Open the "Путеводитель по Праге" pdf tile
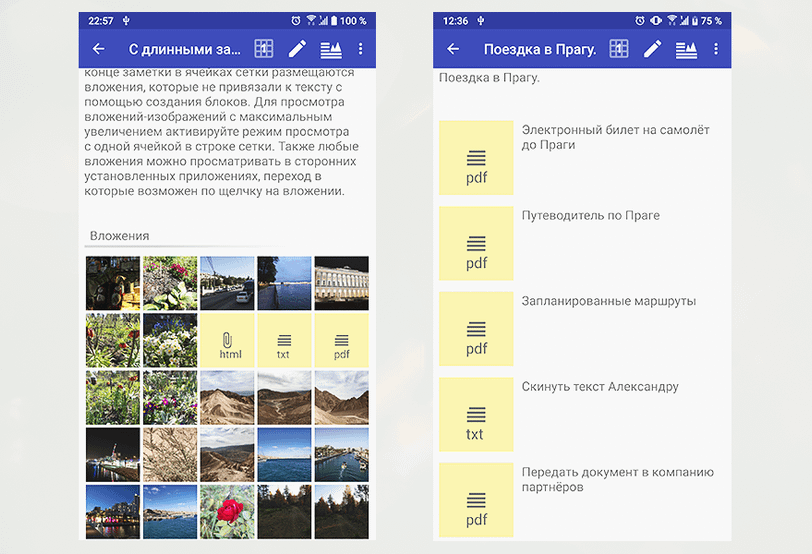 pos(476,243)
